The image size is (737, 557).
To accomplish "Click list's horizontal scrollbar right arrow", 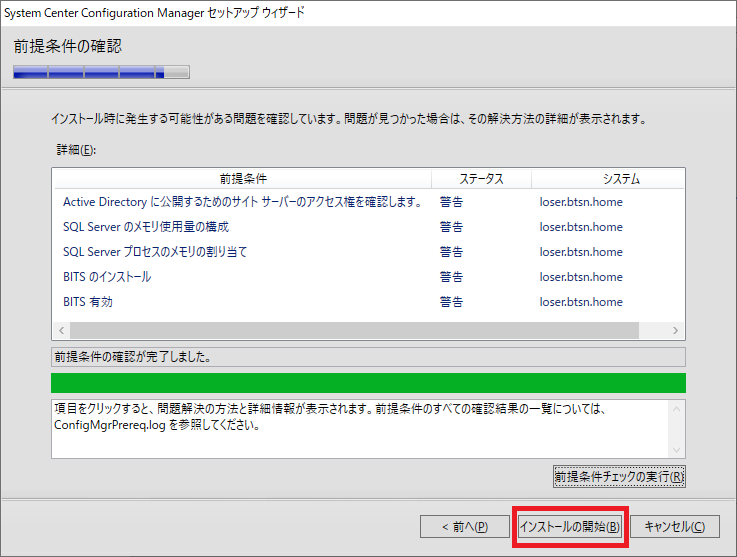I will point(675,330).
